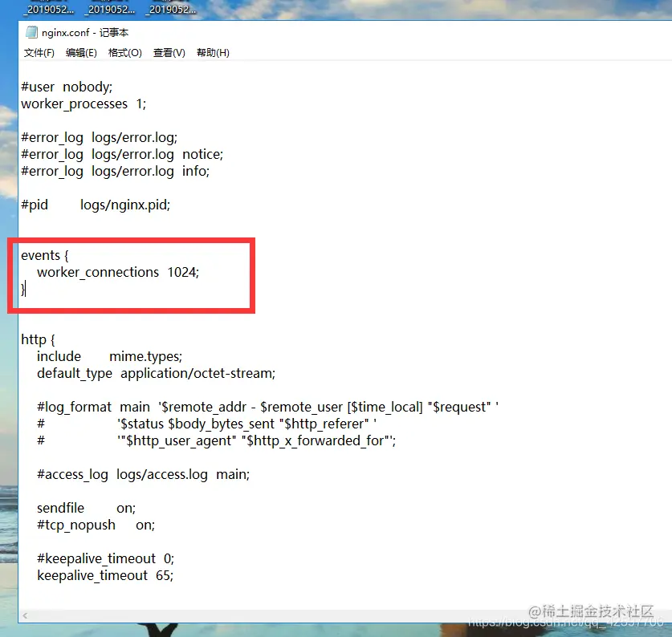Click the 'nginx.conf - 记事本' window title
This screenshot has height=637, width=672.
[x=85, y=33]
